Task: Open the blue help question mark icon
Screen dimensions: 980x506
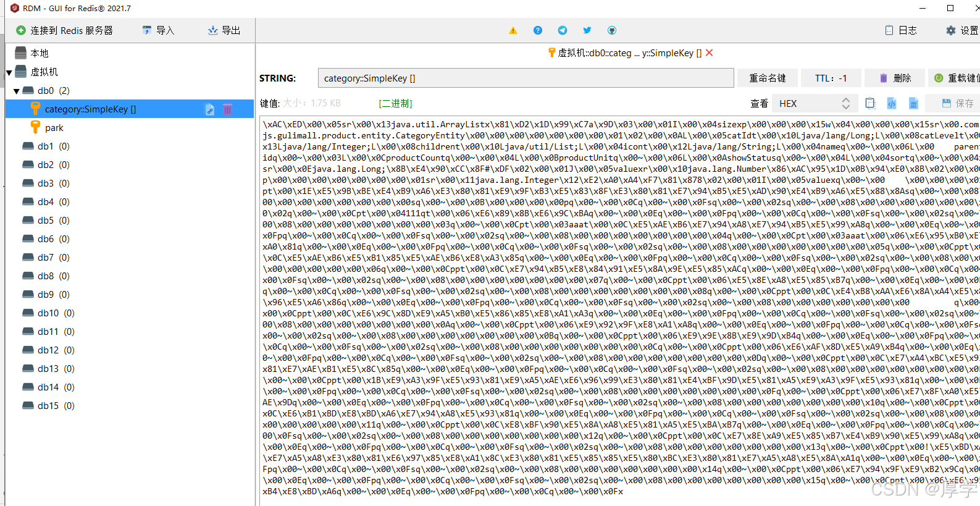Action: click(x=538, y=30)
